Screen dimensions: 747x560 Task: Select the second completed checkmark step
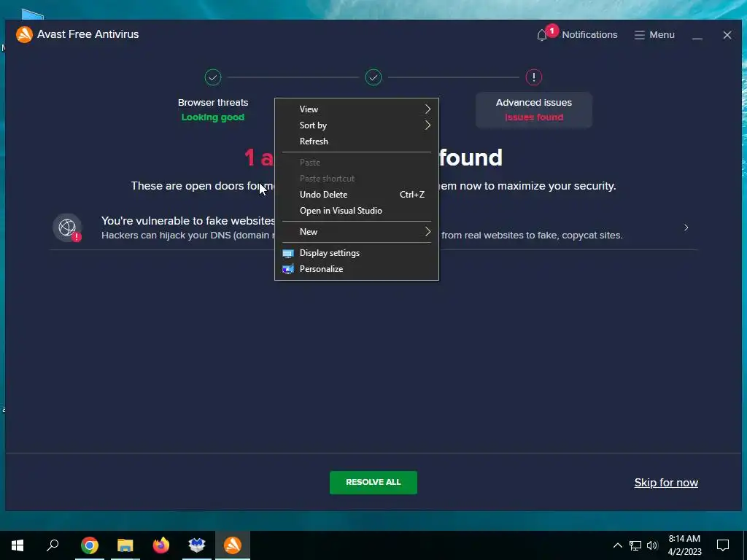click(373, 77)
